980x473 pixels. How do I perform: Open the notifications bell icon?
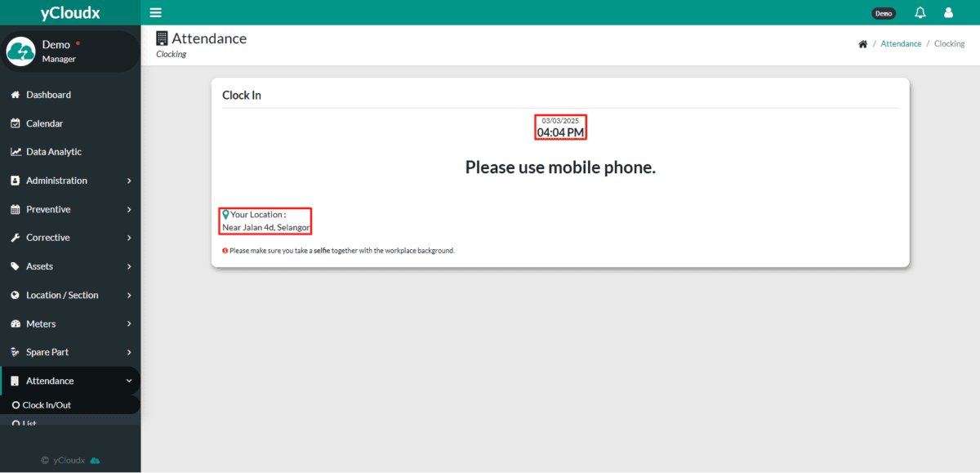pyautogui.click(x=920, y=12)
